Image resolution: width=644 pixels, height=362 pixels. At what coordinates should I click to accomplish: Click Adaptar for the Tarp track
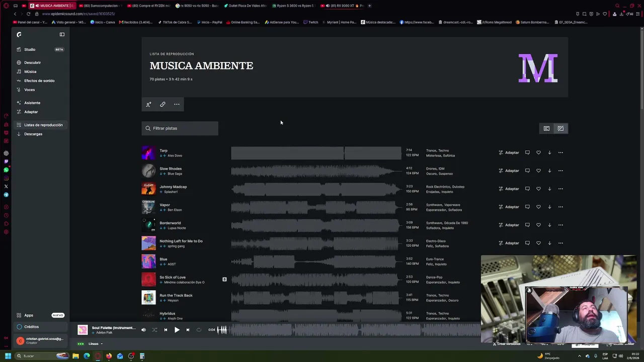click(x=509, y=152)
